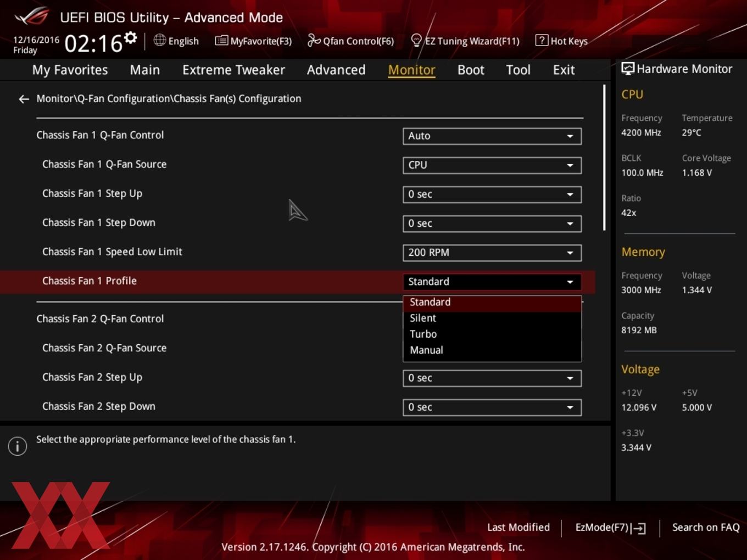Click the ROG logo icon
The width and height of the screenshot is (747, 560).
(32, 16)
